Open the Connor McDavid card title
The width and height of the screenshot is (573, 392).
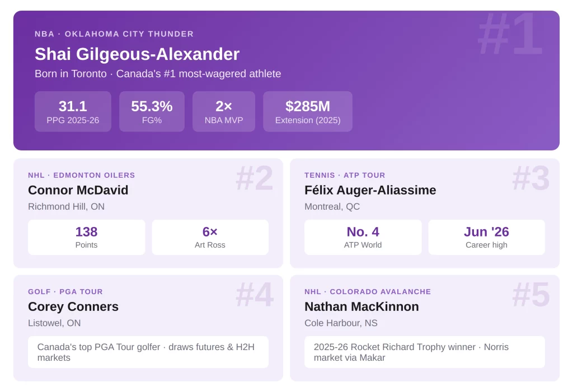tap(78, 190)
